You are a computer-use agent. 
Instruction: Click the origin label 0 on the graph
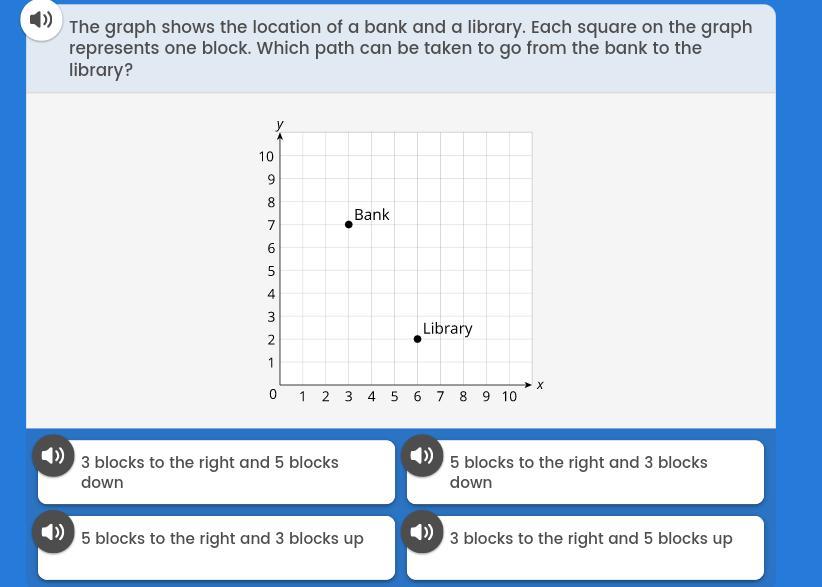point(273,394)
